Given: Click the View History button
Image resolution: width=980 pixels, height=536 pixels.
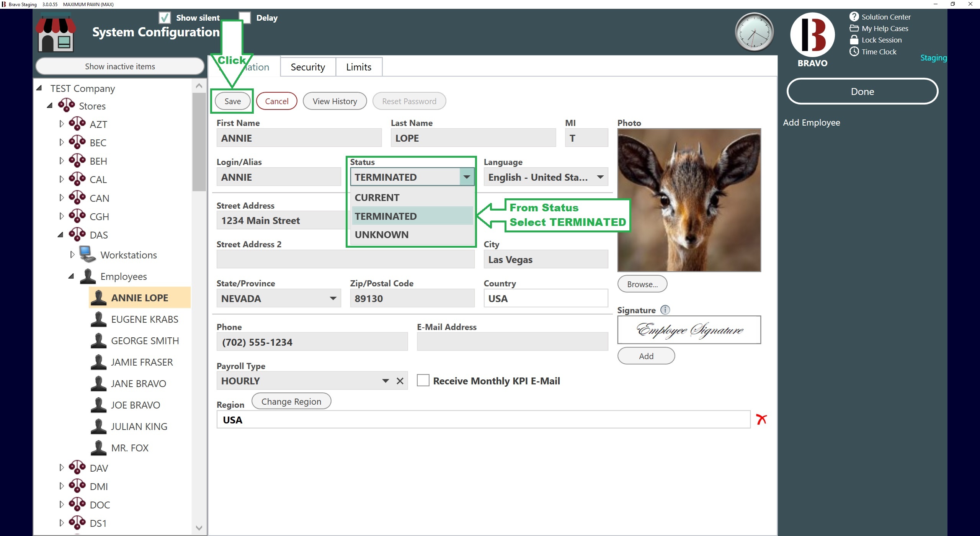Looking at the screenshot, I should coord(335,101).
